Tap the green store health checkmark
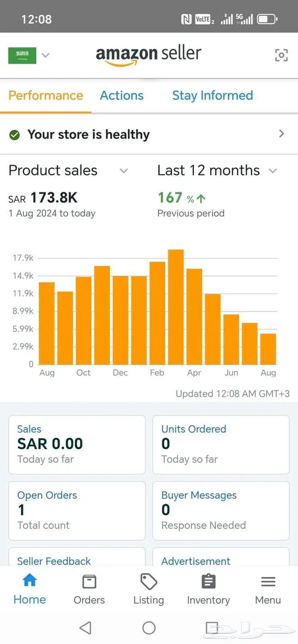298x644 pixels. 14,135
